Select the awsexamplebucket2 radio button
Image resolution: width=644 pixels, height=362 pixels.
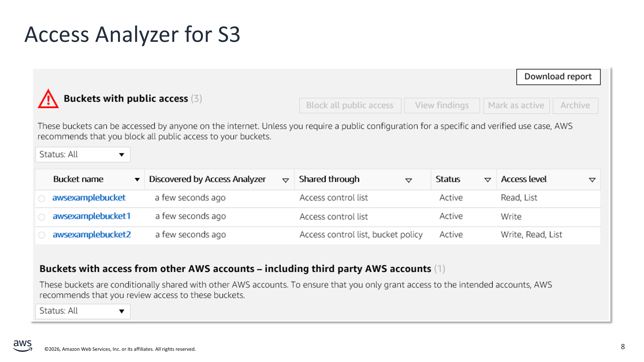[42, 235]
